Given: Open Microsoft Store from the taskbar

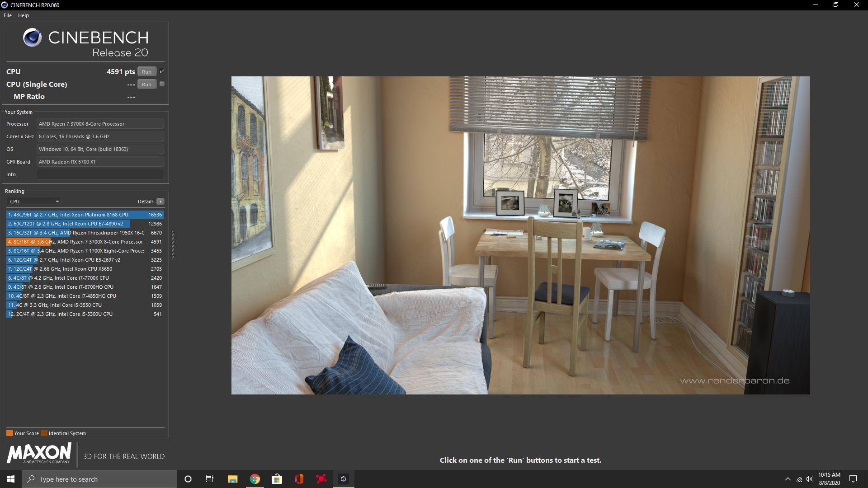Looking at the screenshot, I should click(x=277, y=479).
